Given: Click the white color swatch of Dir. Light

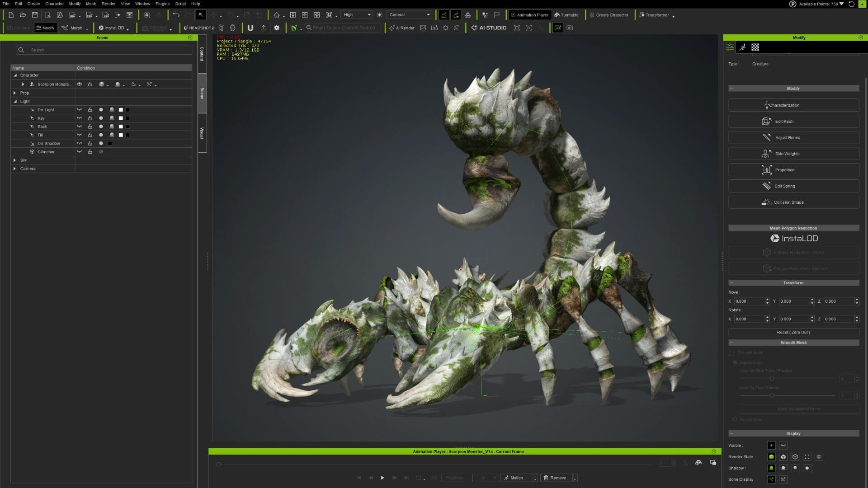Looking at the screenshot, I should [x=121, y=110].
